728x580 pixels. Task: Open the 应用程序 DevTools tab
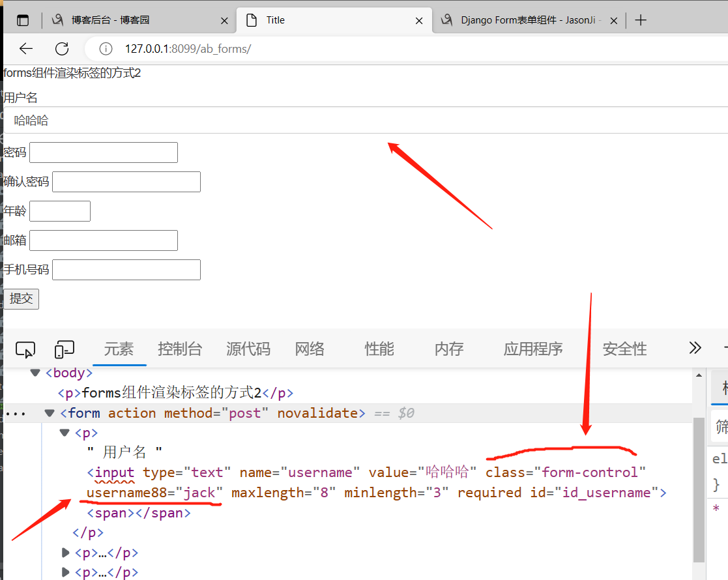click(533, 349)
